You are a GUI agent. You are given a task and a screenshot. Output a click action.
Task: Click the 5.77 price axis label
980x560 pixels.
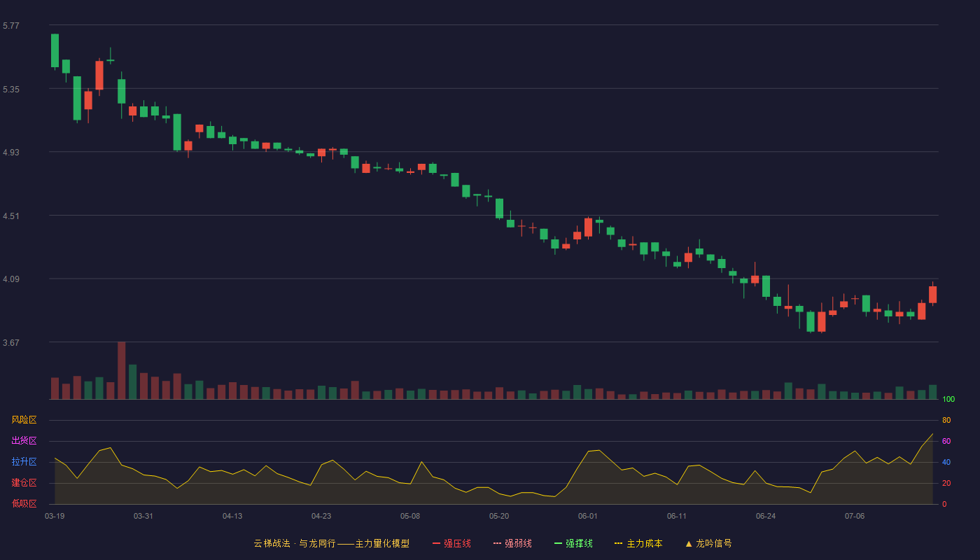[11, 26]
